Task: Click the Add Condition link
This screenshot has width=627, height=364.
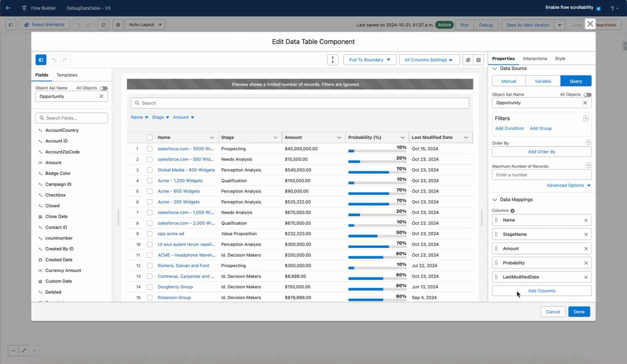Action: (x=509, y=128)
